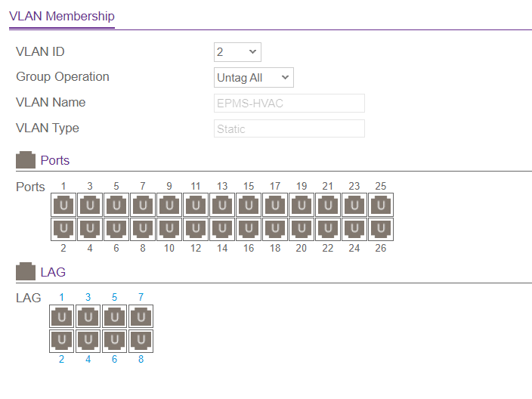
Task: Toggle membership for port 7
Action: (143, 205)
